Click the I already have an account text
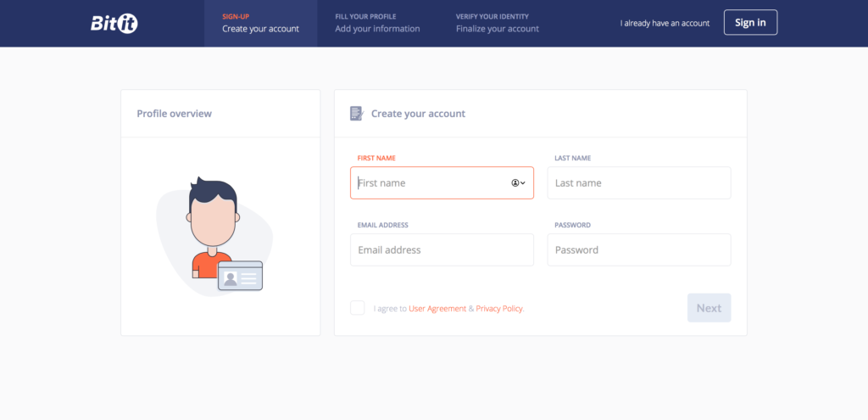The height and width of the screenshot is (420, 868). pyautogui.click(x=665, y=23)
